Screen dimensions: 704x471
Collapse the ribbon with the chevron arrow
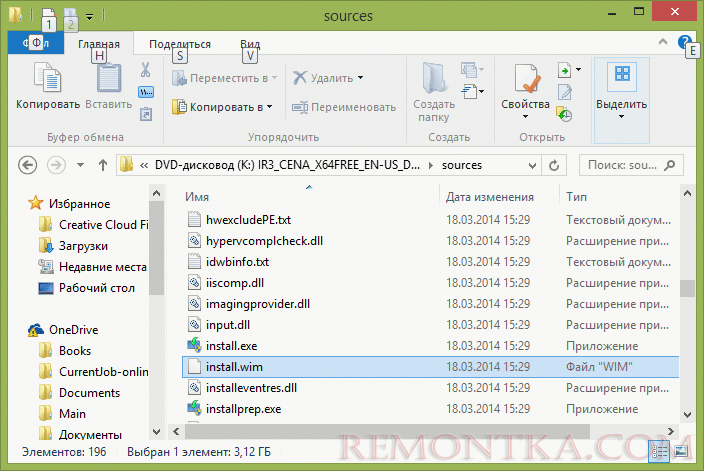pyautogui.click(x=663, y=42)
